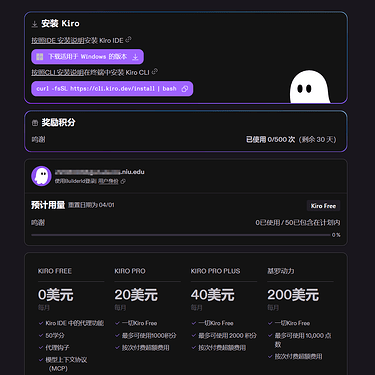
Task: Click the 0已使用 / 50已包含在计划内 text
Action: 298,223
